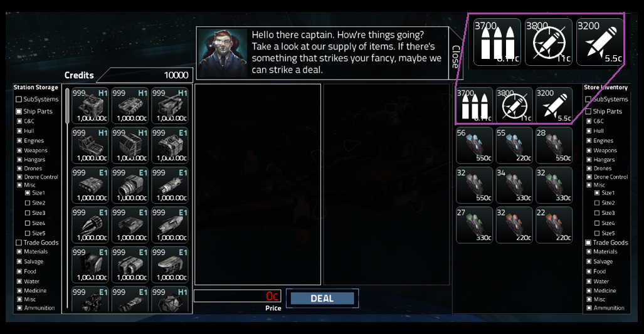This screenshot has height=334, width=644.
Task: Click the trader portrait image
Action: 223,53
